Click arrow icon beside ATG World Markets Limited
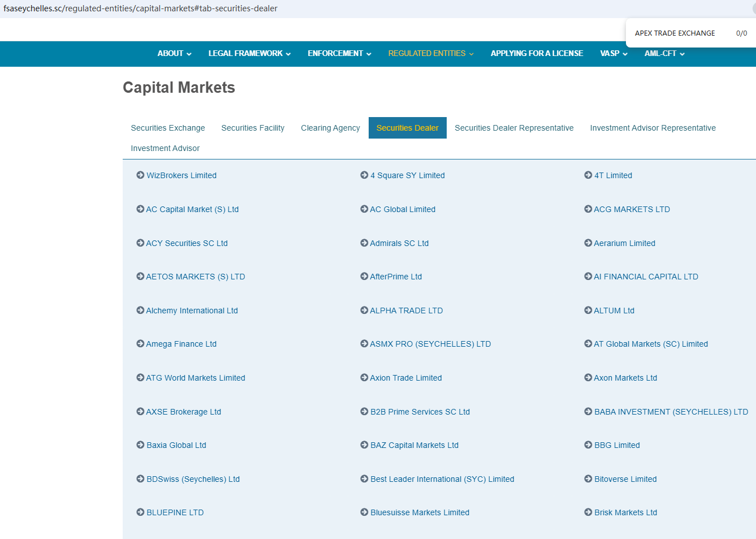This screenshot has width=756, height=539. pos(140,378)
